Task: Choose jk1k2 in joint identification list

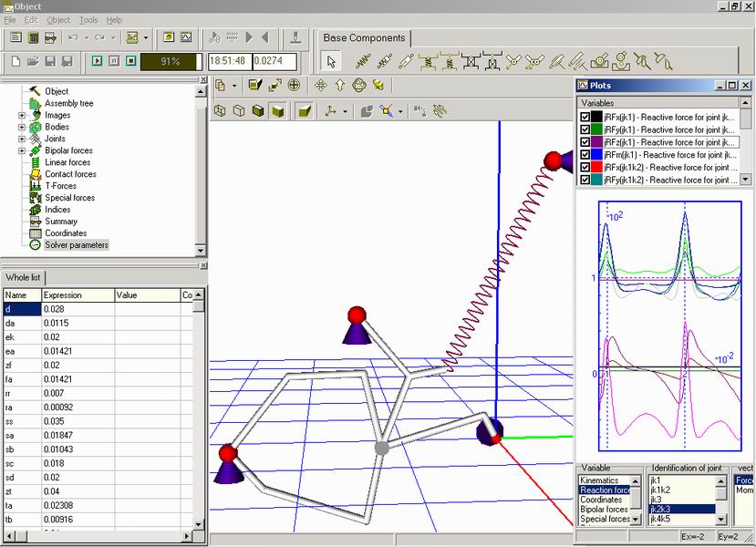Action: click(660, 490)
